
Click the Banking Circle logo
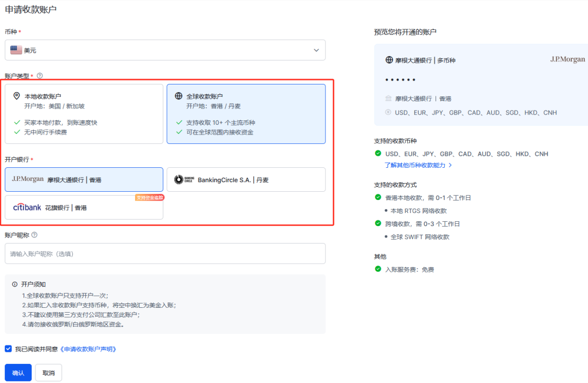[184, 180]
